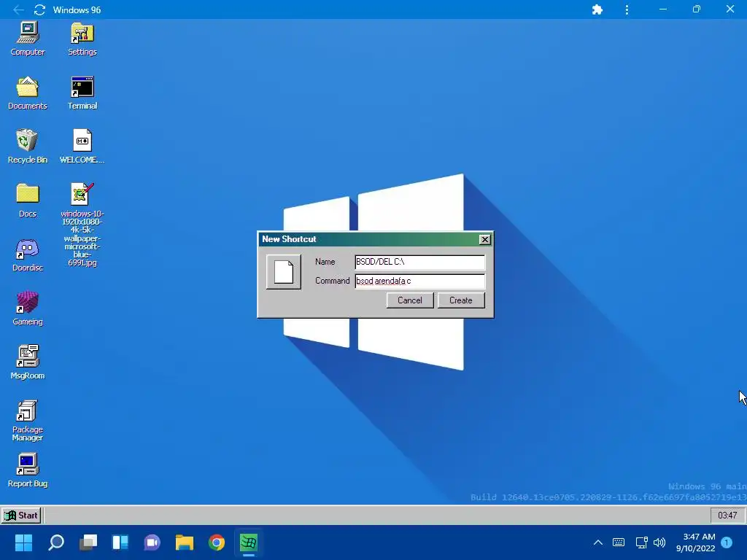This screenshot has height=560, width=747.
Task: Open the Windows 96 Start menu
Action: [21, 516]
